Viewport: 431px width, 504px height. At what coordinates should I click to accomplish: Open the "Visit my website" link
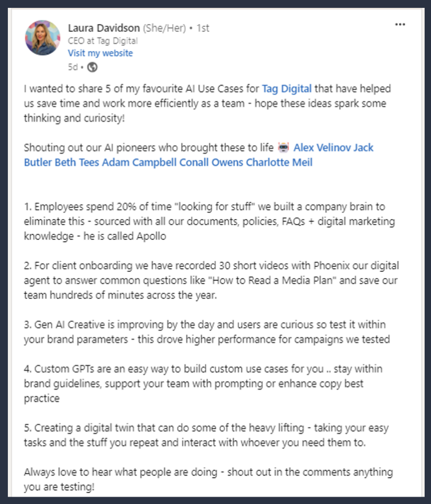100,53
